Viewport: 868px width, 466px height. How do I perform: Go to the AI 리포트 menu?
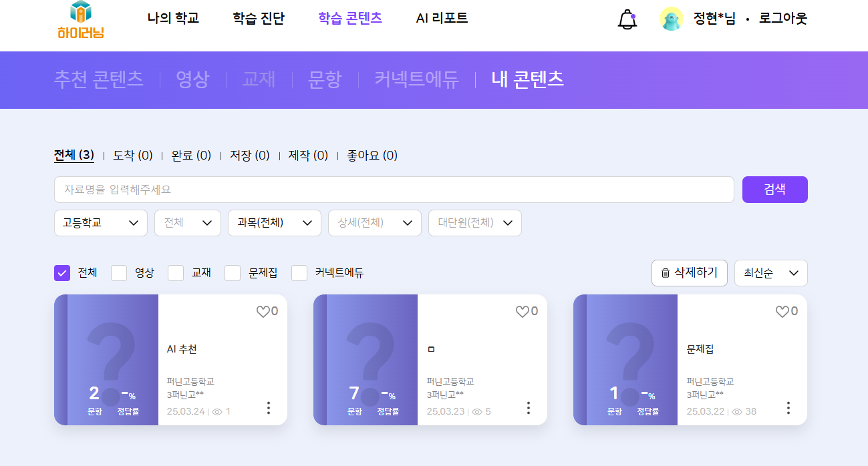click(x=442, y=19)
